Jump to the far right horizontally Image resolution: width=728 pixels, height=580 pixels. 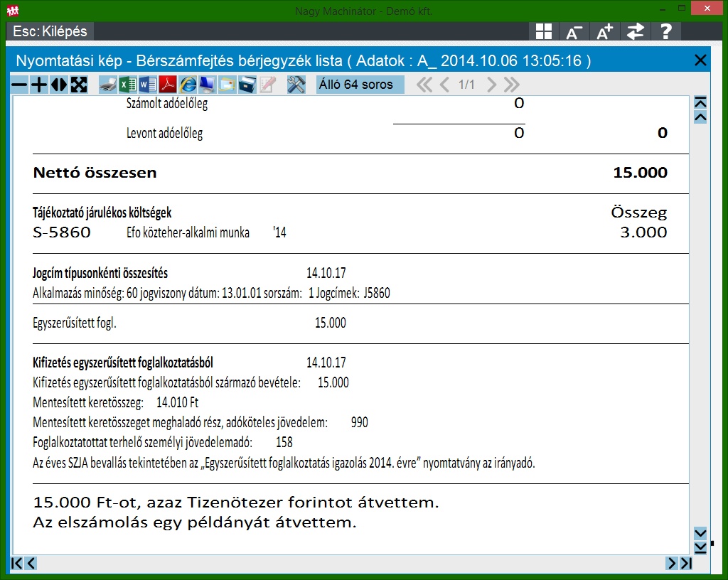click(x=686, y=563)
